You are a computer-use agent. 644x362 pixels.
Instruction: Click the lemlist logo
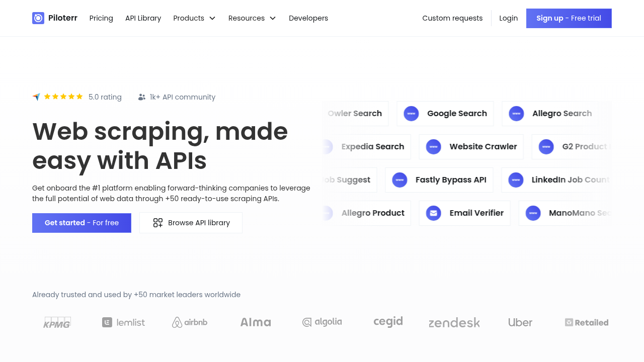[123, 322]
